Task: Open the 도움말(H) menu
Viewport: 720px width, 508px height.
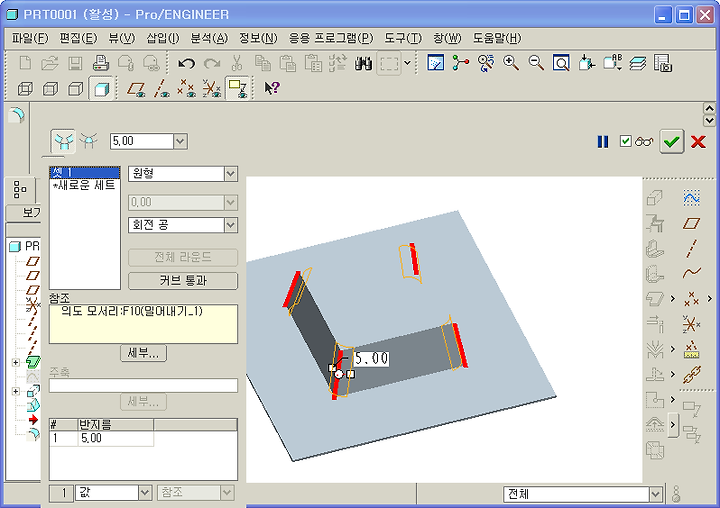Action: coord(497,38)
